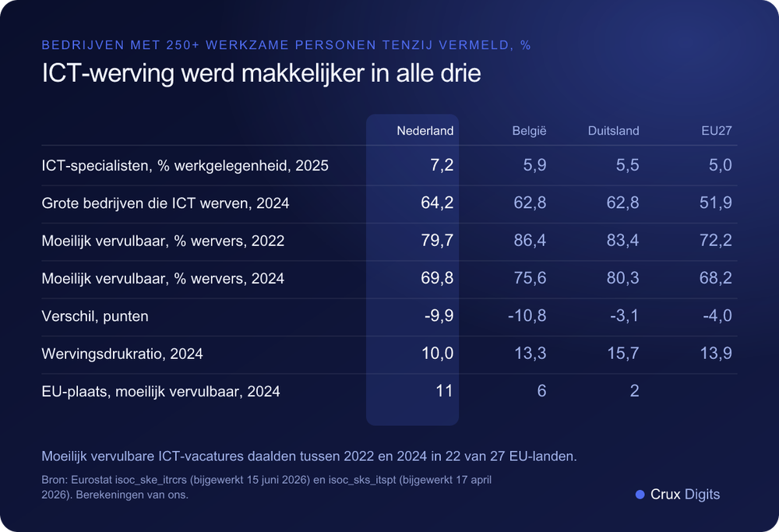Click België value 62,8 in Grote bedrijven row

(530, 203)
